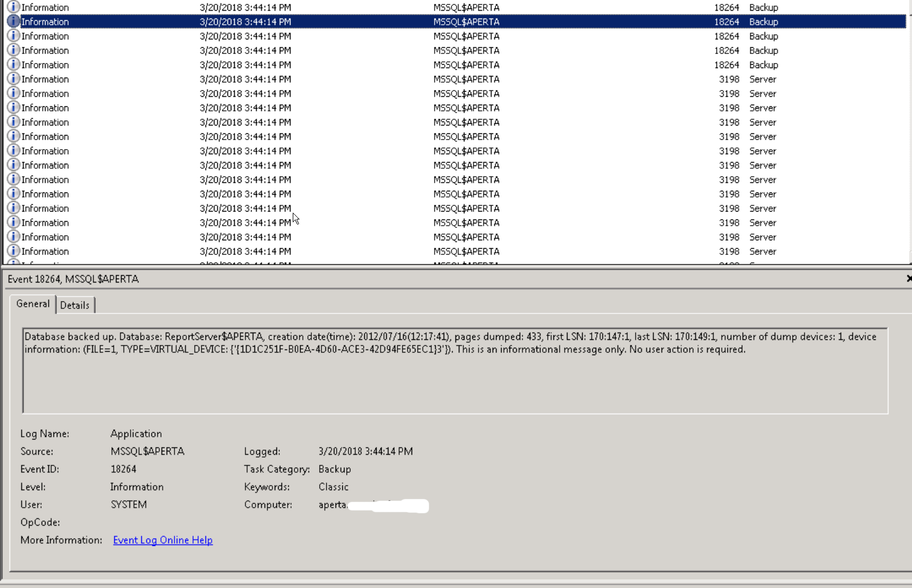Select Keywords value 'Classic'
Screen dimensions: 912x588
tap(333, 487)
